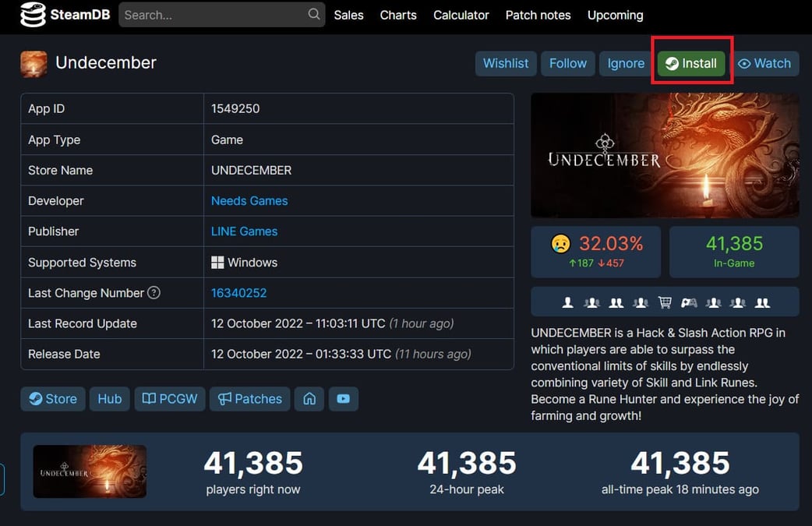Click the players right now figure

pos(253,463)
